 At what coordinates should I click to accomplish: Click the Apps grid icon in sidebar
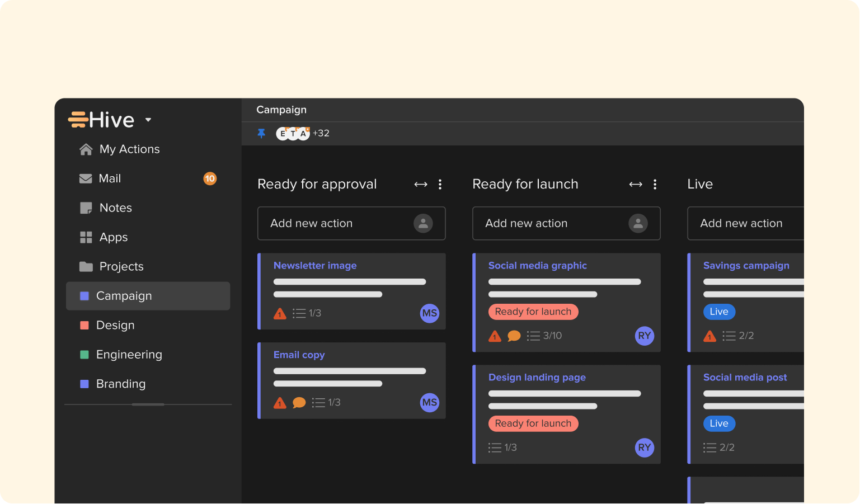point(86,237)
